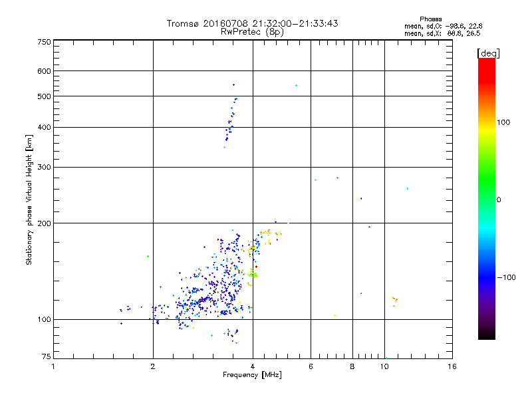Click the red-orange point near 7 MHz below 300 km

click(337, 178)
